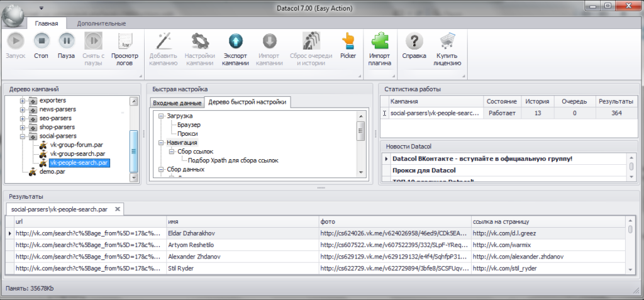Click results table vertical scrollbar thumb
The image size is (644, 300).
[x=630, y=230]
